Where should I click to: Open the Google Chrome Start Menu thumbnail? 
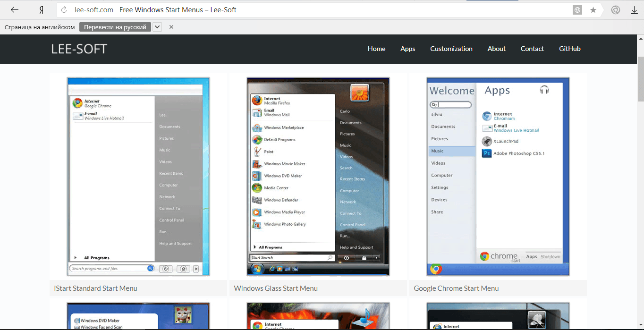(498, 177)
